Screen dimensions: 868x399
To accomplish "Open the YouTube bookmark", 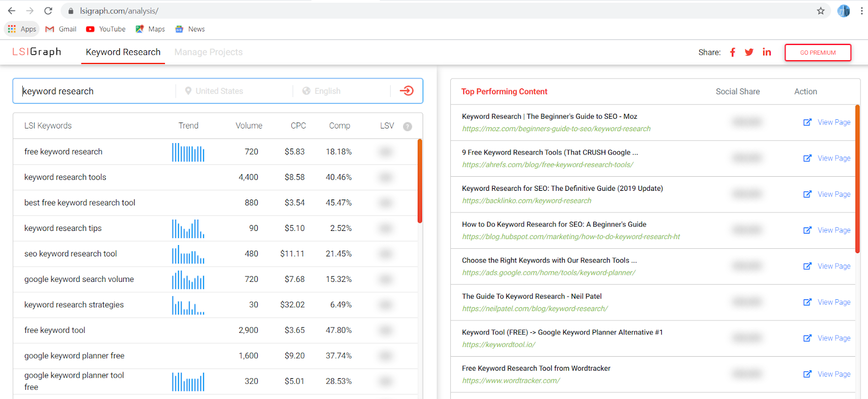I will click(106, 29).
